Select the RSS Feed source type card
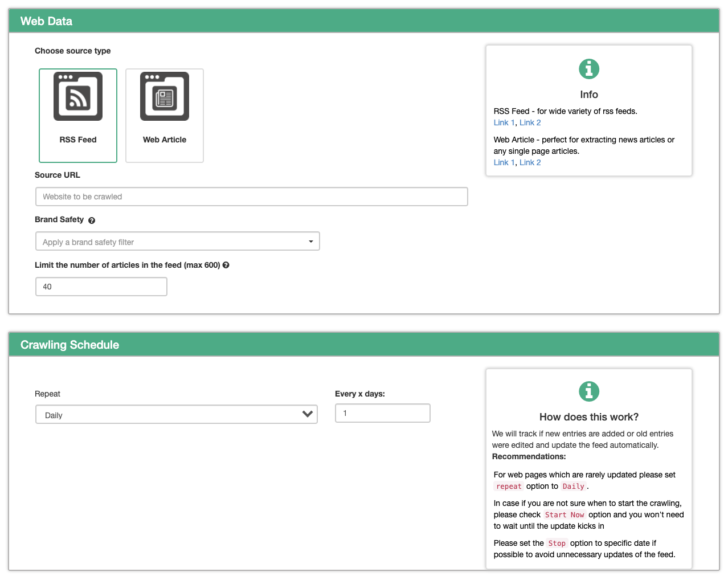The image size is (728, 580). (x=78, y=116)
